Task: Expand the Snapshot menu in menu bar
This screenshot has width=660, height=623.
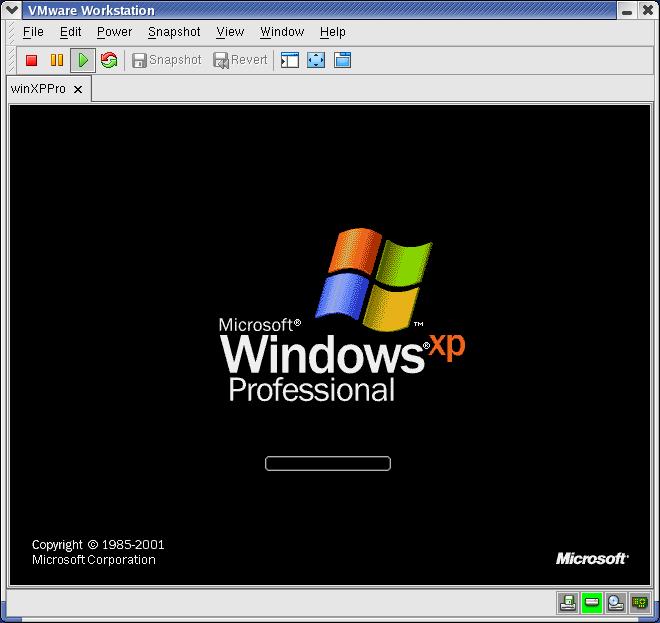Action: pyautogui.click(x=174, y=32)
